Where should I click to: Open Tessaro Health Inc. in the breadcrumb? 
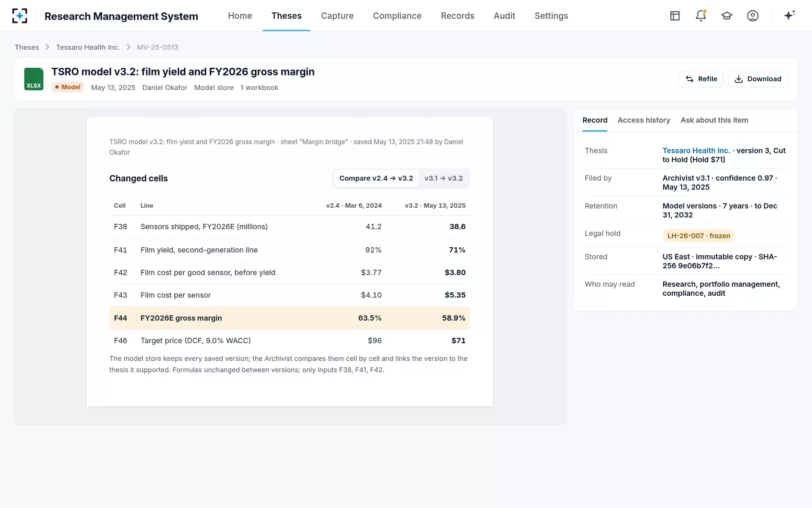[x=88, y=47]
